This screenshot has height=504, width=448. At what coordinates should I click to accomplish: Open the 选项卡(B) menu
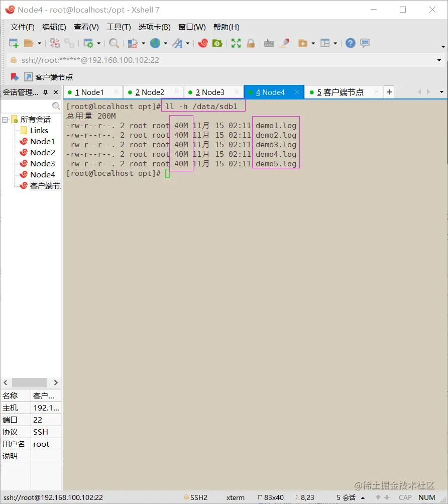tap(154, 27)
